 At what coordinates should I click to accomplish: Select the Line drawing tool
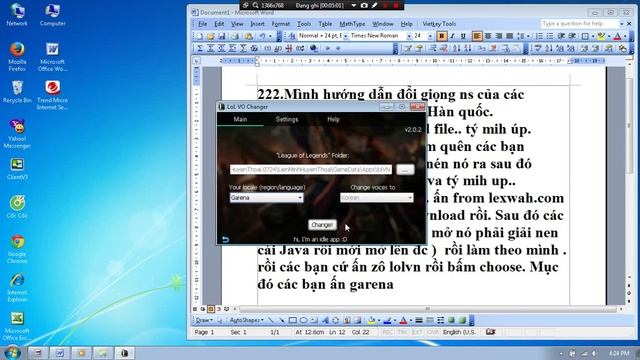pos(271,320)
